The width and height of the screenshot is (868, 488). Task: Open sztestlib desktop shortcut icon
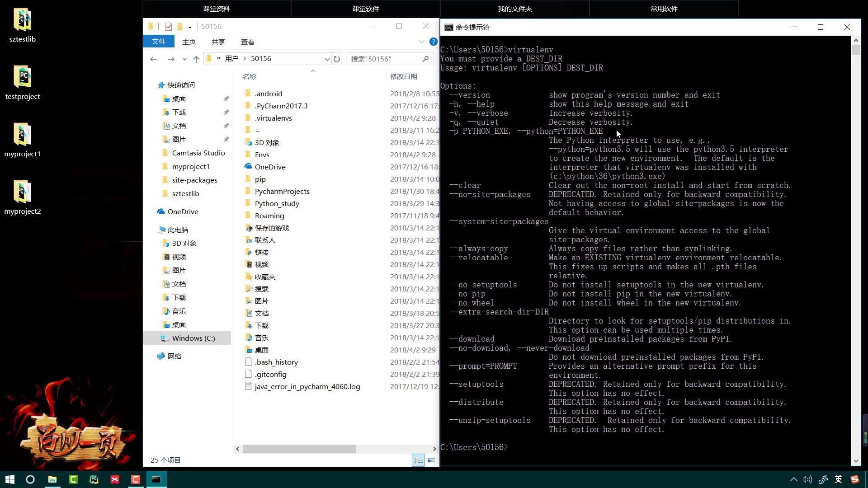point(22,20)
